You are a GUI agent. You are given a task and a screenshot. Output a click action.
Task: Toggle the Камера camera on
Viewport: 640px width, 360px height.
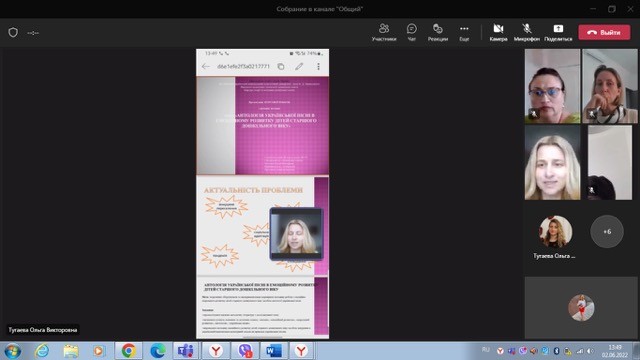pyautogui.click(x=498, y=32)
